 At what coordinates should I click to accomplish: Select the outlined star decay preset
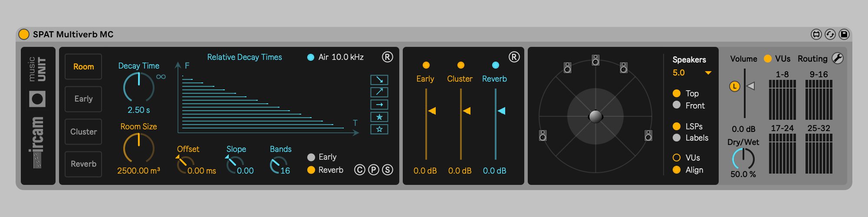tap(379, 129)
